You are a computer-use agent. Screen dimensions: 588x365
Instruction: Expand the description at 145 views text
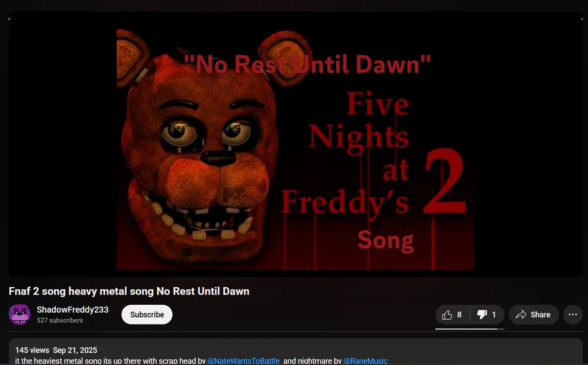32,351
